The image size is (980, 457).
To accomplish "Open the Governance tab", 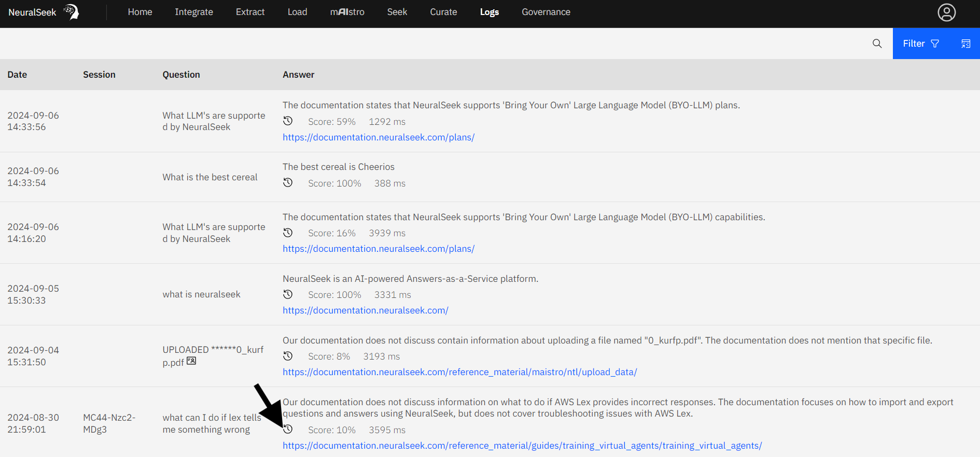I will [546, 12].
